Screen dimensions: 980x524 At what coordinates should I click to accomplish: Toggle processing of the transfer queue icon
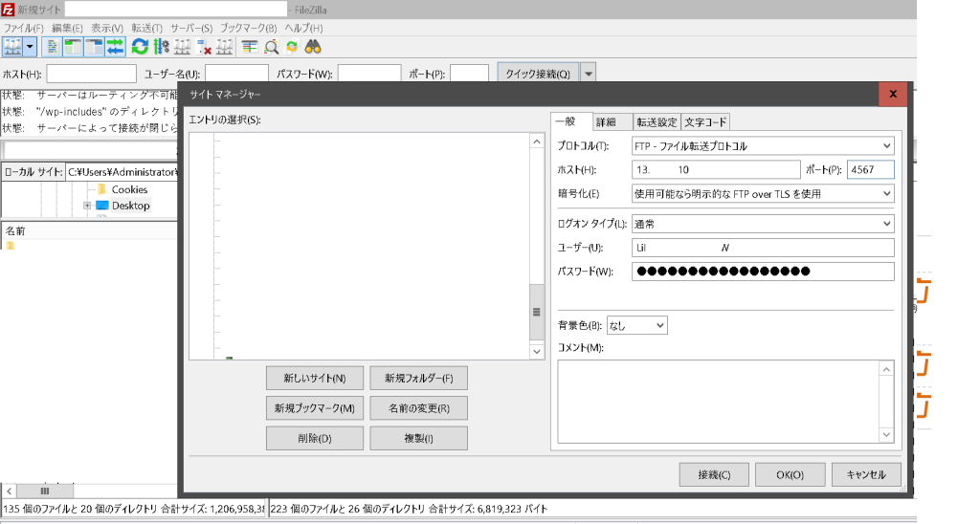click(161, 47)
